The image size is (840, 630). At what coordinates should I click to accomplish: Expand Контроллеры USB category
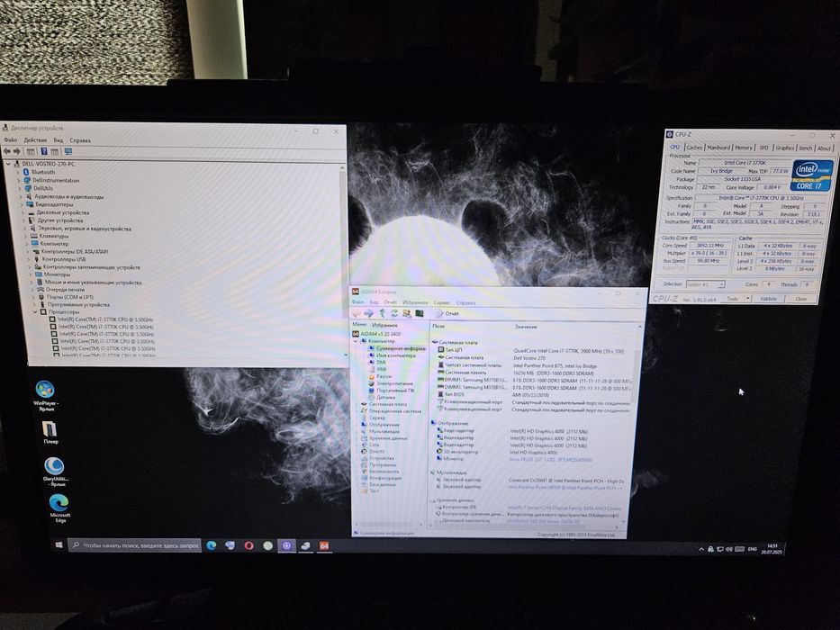click(29, 259)
